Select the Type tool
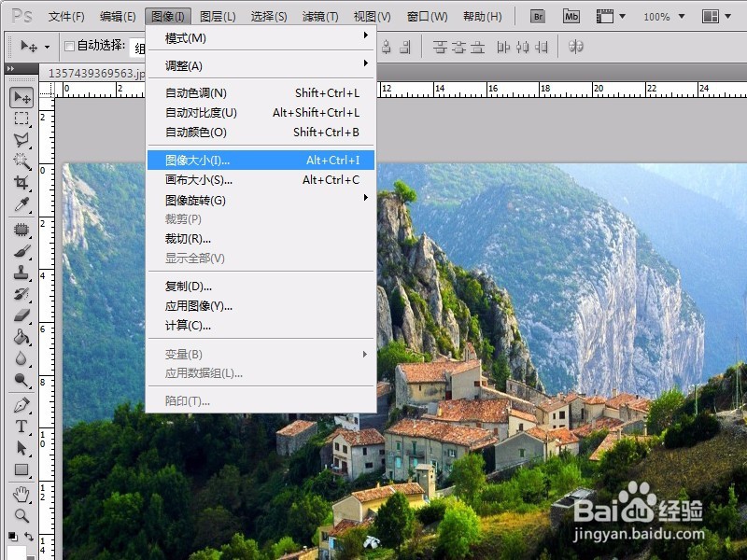 coord(21,427)
